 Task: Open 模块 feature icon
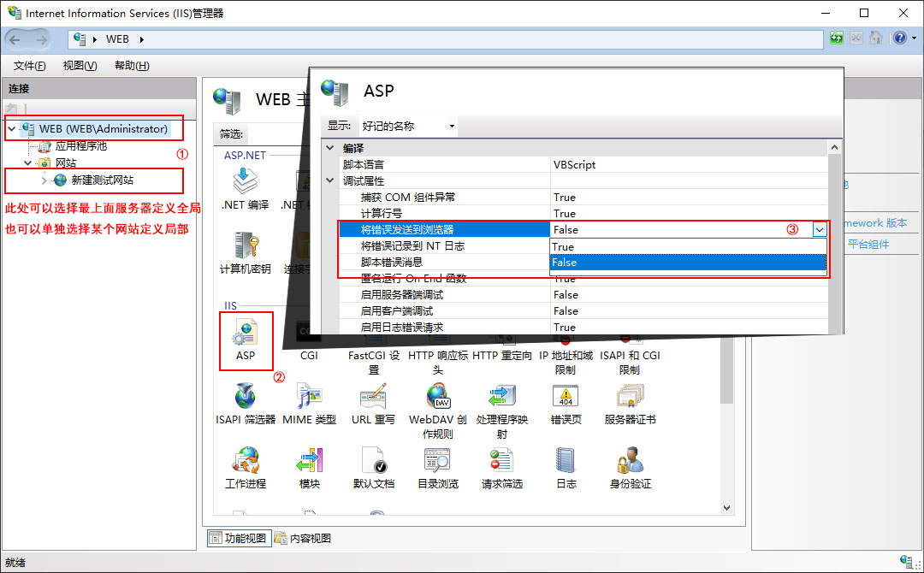pos(310,468)
